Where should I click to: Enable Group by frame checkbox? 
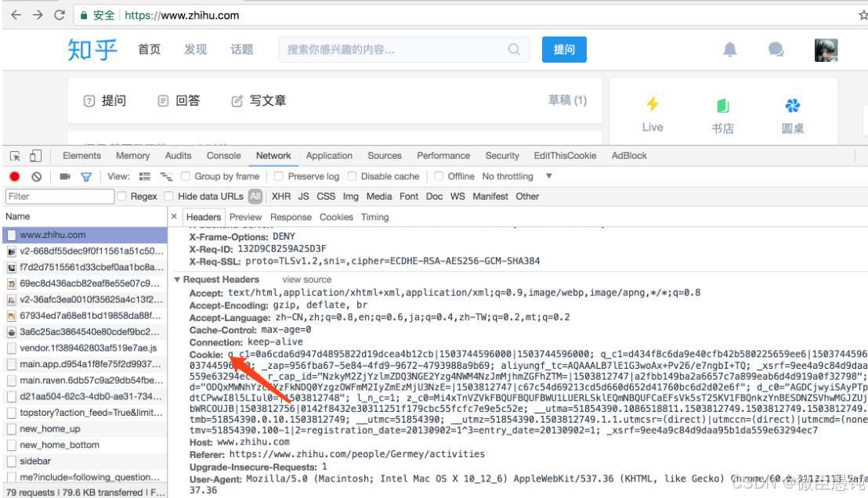pos(186,176)
